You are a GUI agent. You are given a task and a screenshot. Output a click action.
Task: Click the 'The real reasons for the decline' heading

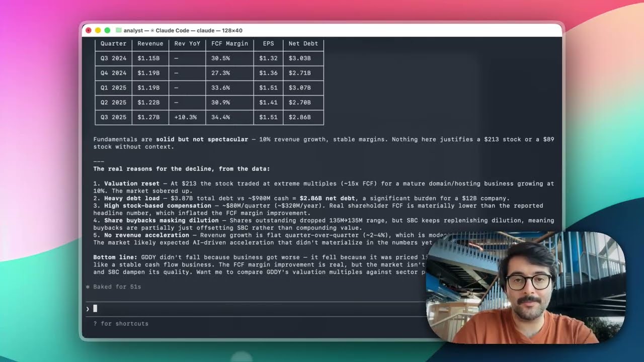tap(182, 169)
